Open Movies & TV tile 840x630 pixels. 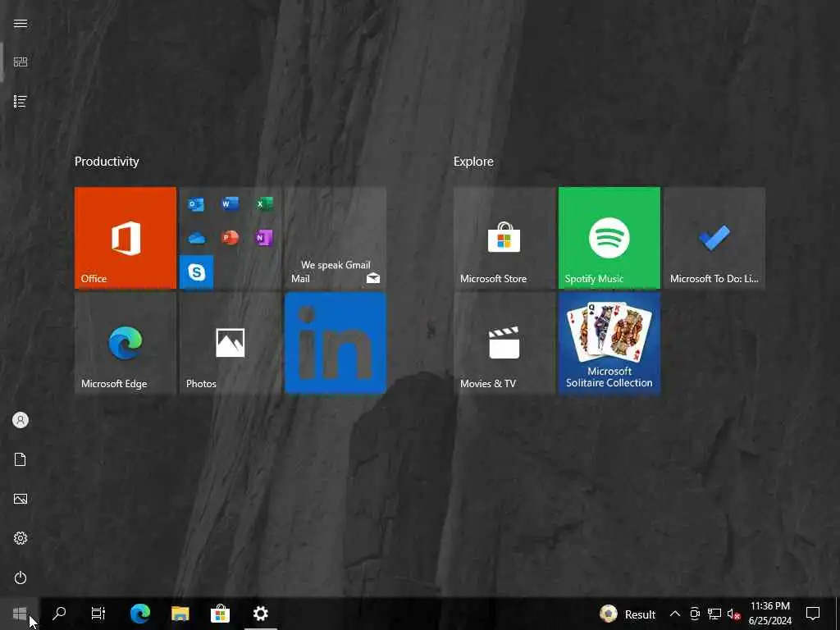(504, 343)
